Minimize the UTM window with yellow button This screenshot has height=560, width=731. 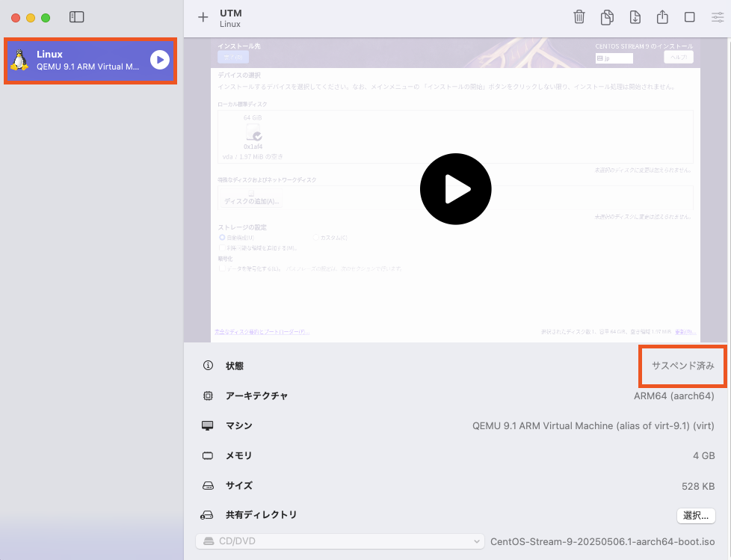point(31,18)
